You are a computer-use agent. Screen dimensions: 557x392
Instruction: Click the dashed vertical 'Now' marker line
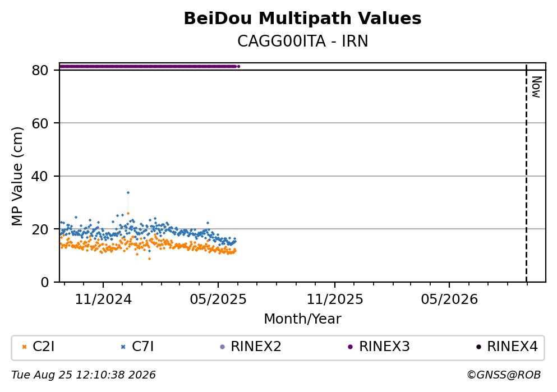click(x=526, y=173)
